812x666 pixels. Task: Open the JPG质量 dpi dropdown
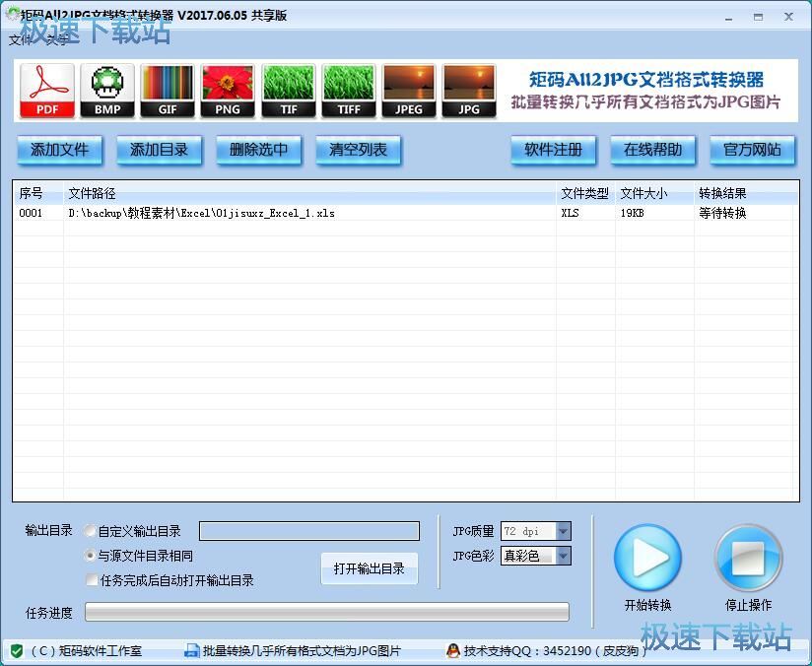pyautogui.click(x=562, y=530)
